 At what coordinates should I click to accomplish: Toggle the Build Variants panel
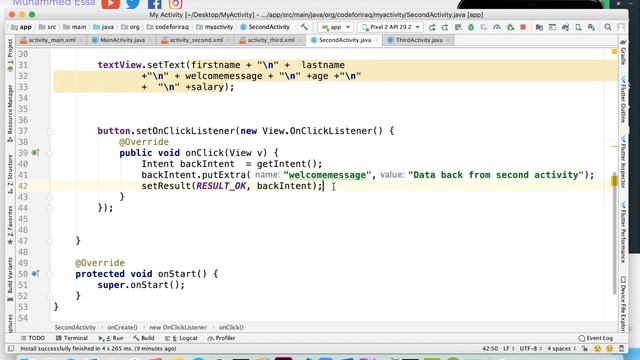pyautogui.click(x=10, y=279)
